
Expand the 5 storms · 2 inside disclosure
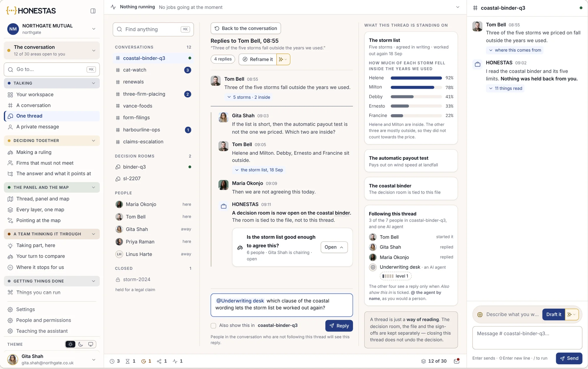(248, 97)
